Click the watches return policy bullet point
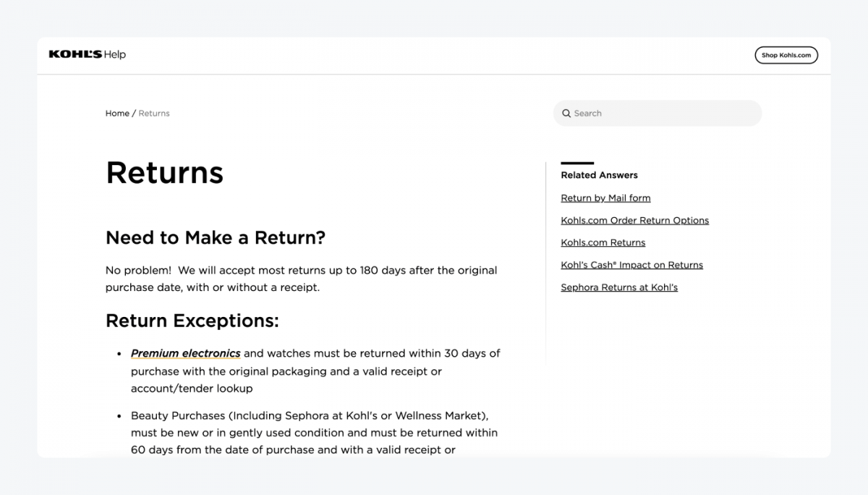Image resolution: width=868 pixels, height=495 pixels. tap(315, 371)
